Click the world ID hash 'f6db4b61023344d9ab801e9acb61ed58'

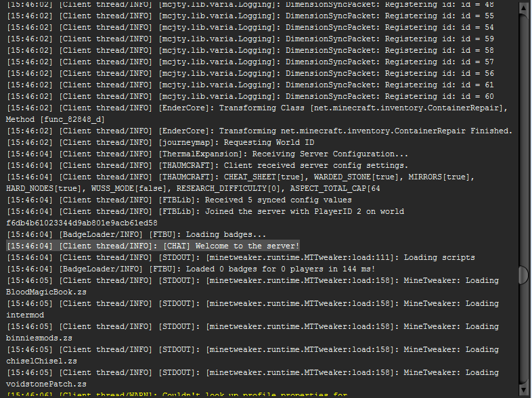(82, 223)
